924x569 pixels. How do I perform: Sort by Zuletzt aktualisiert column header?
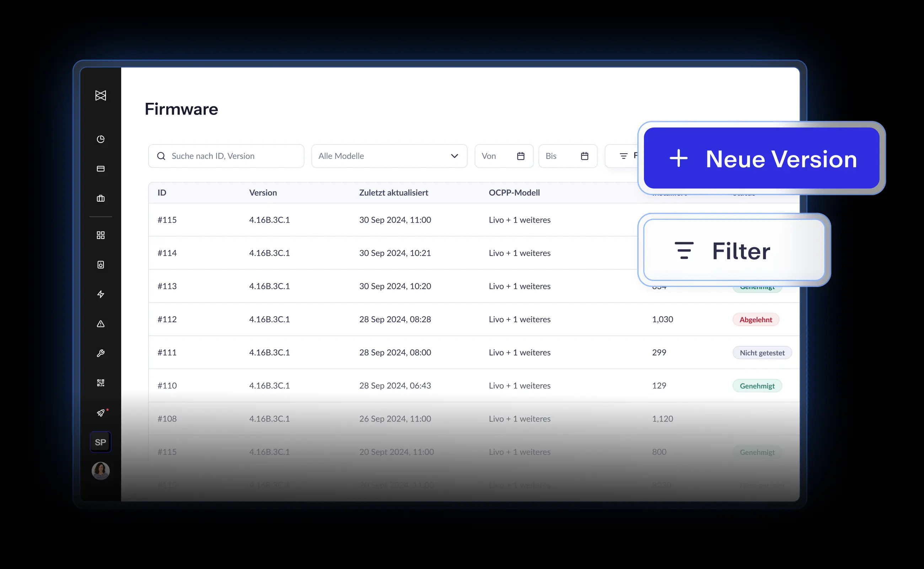393,193
